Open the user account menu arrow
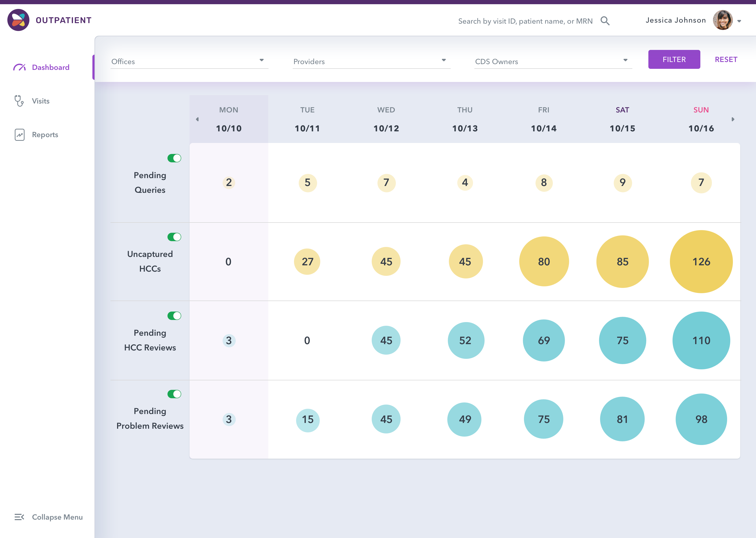 [739, 21]
